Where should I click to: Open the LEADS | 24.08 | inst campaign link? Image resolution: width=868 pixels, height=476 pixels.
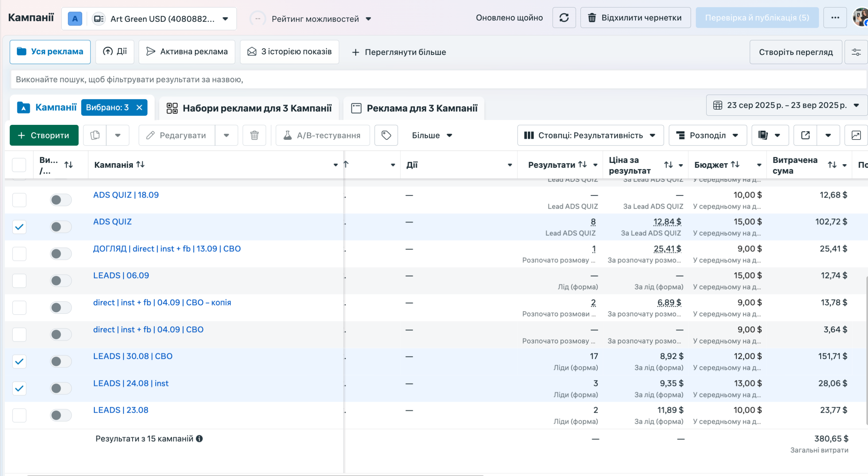click(x=131, y=383)
